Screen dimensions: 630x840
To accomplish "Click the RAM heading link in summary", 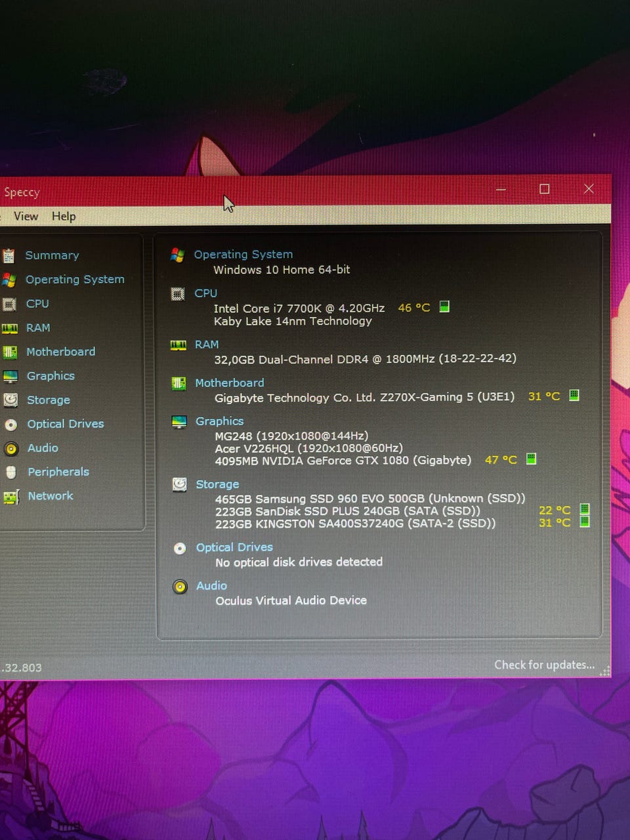I will 207,345.
